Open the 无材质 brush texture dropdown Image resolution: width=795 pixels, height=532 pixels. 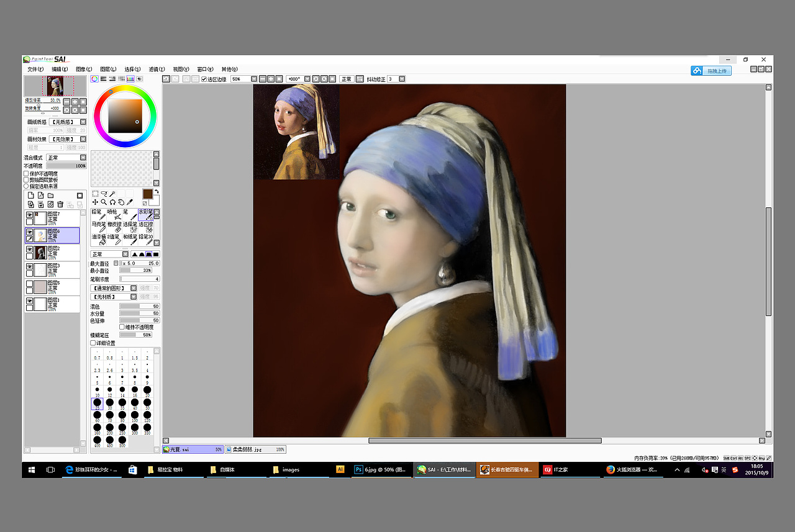[114, 297]
